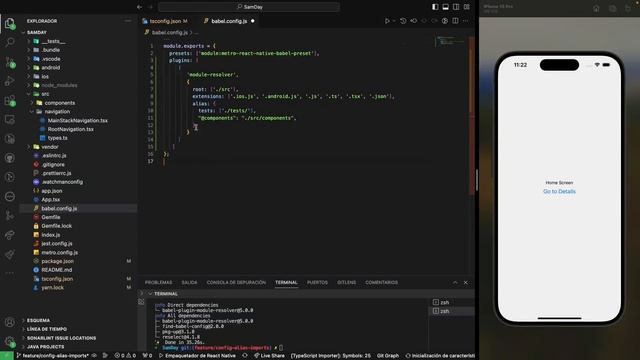Open the editor More Actions ellipsis
The height and width of the screenshot is (360, 640).
pos(466,21)
